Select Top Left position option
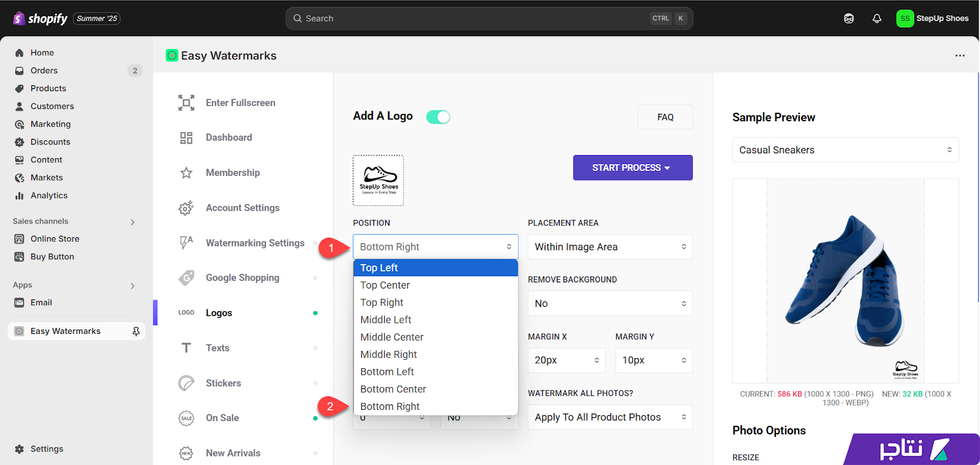Viewport: 980px width, 465px height. [435, 268]
